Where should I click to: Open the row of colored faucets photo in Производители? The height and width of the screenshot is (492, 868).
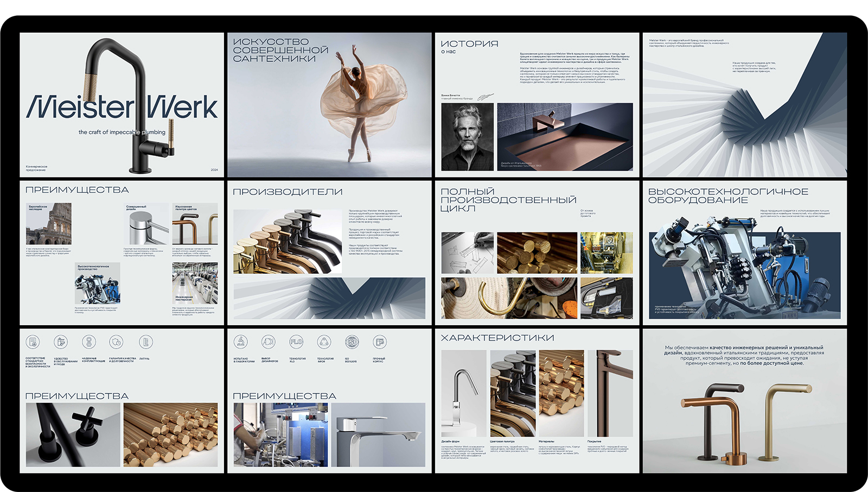point(288,242)
